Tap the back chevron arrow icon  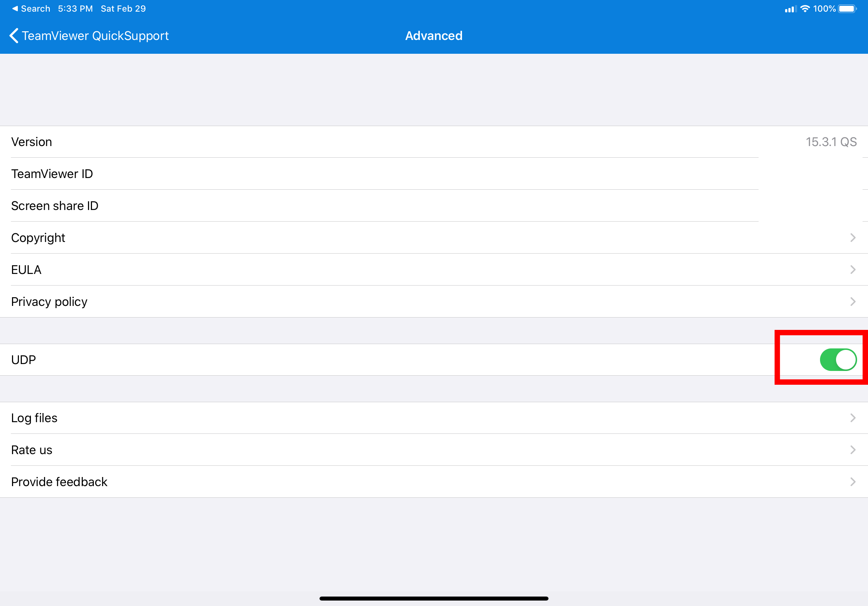click(13, 36)
